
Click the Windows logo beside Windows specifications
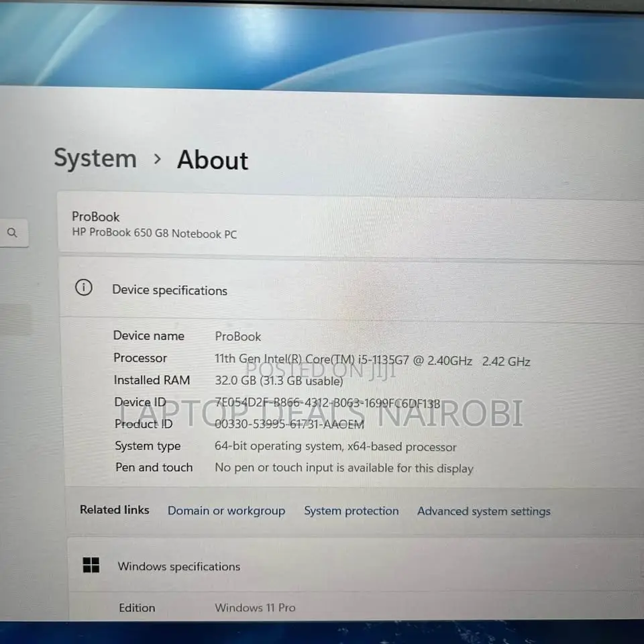click(x=91, y=565)
